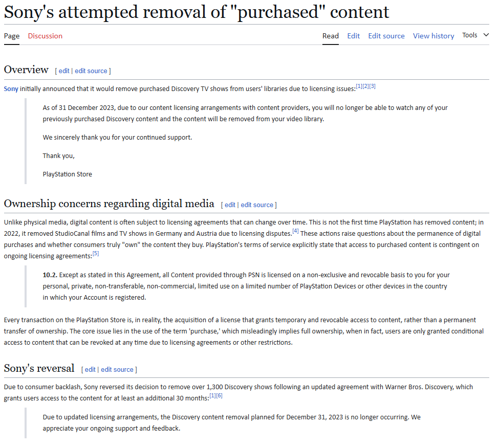Image resolution: width=500 pixels, height=448 pixels.
Task: Click the Sony's reversal section heading
Action: pyautogui.click(x=39, y=368)
